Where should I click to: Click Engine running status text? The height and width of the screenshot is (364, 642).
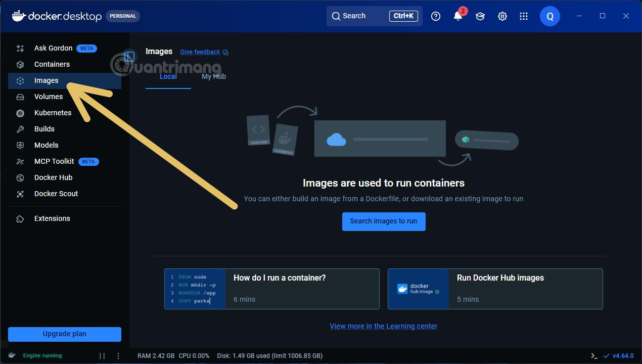point(42,356)
